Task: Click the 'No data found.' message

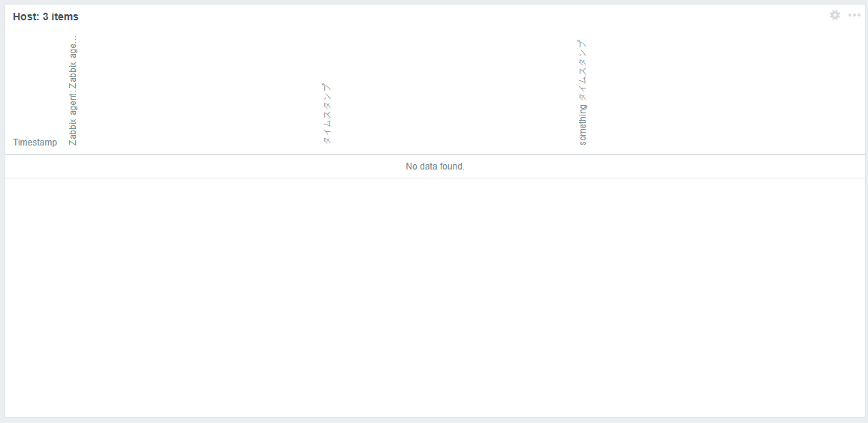Action: coord(435,166)
